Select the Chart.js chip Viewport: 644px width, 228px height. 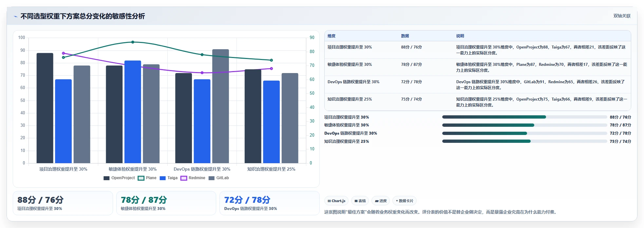coord(336,201)
